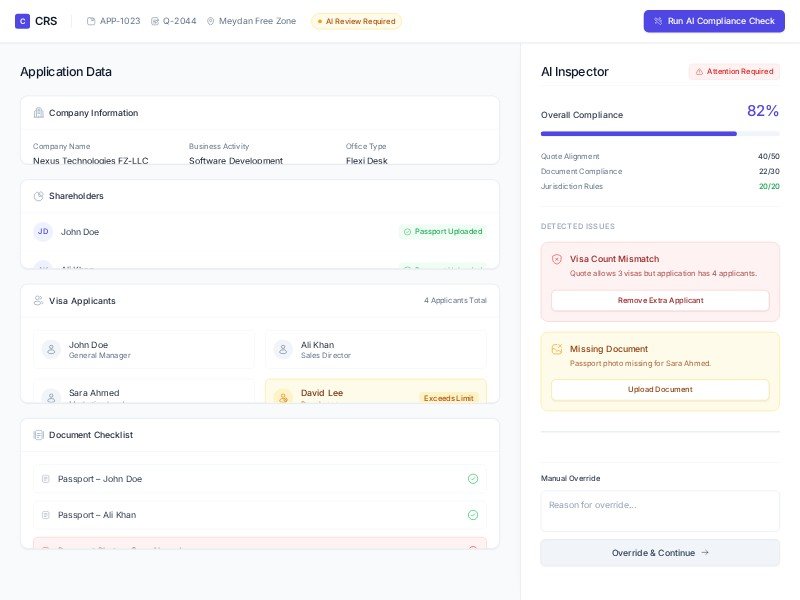Click the Override & Continue button
Image resolution: width=800 pixels, height=600 pixels.
[x=660, y=553]
